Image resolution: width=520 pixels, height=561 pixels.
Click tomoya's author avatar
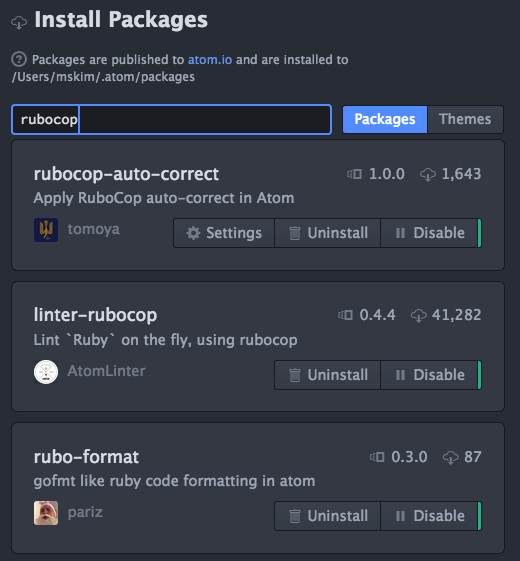tap(46, 230)
